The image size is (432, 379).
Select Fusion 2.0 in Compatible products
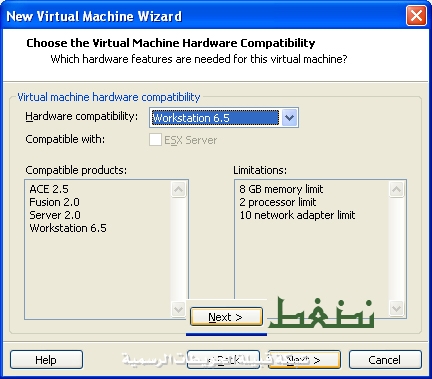tap(54, 202)
